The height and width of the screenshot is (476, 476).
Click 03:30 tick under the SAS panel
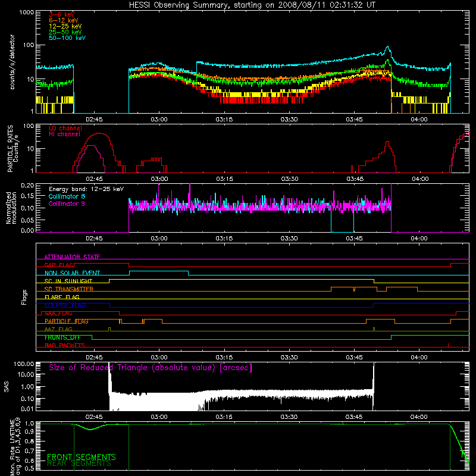tap(289, 417)
